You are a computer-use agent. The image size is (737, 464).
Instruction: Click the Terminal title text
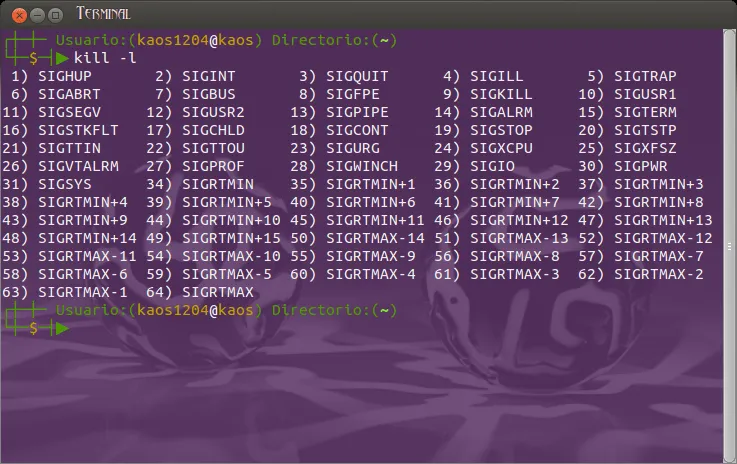point(103,14)
